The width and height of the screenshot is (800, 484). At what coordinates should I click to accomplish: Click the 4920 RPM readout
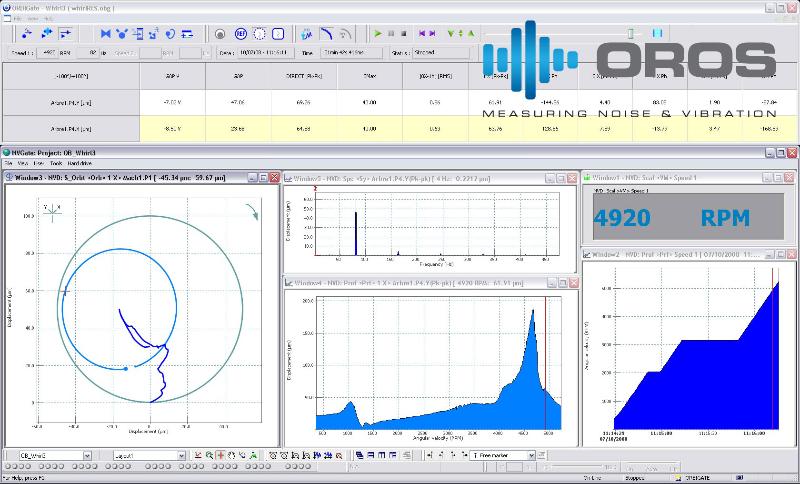click(688, 218)
